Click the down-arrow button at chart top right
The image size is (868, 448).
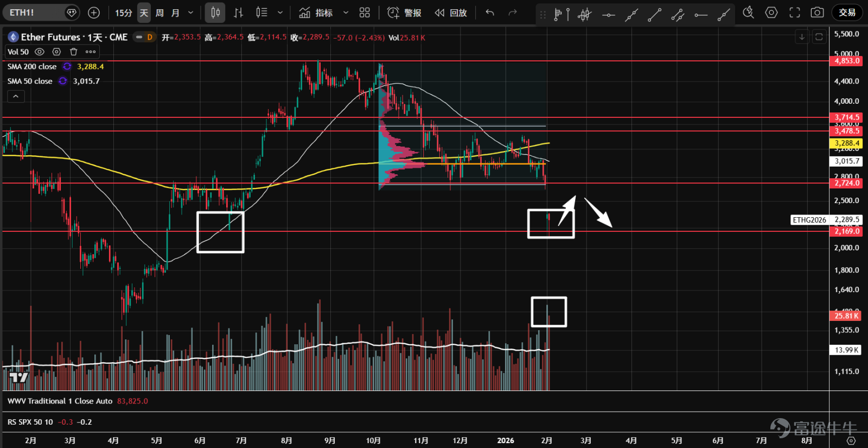[x=802, y=37]
